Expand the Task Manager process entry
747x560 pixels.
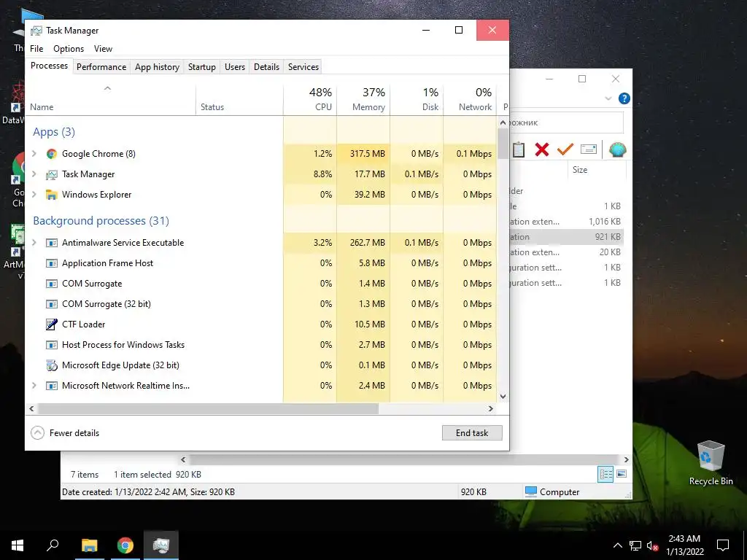pyautogui.click(x=34, y=174)
